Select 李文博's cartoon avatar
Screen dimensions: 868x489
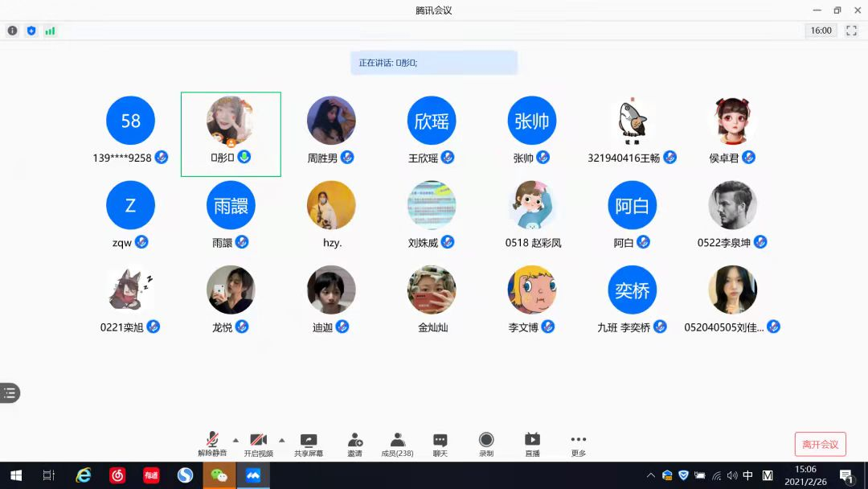(532, 290)
